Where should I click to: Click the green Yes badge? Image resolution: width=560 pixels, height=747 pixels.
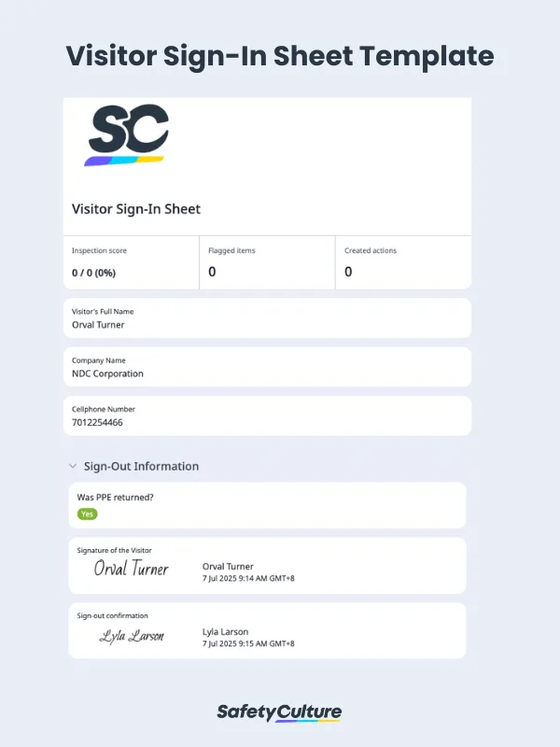click(x=87, y=514)
